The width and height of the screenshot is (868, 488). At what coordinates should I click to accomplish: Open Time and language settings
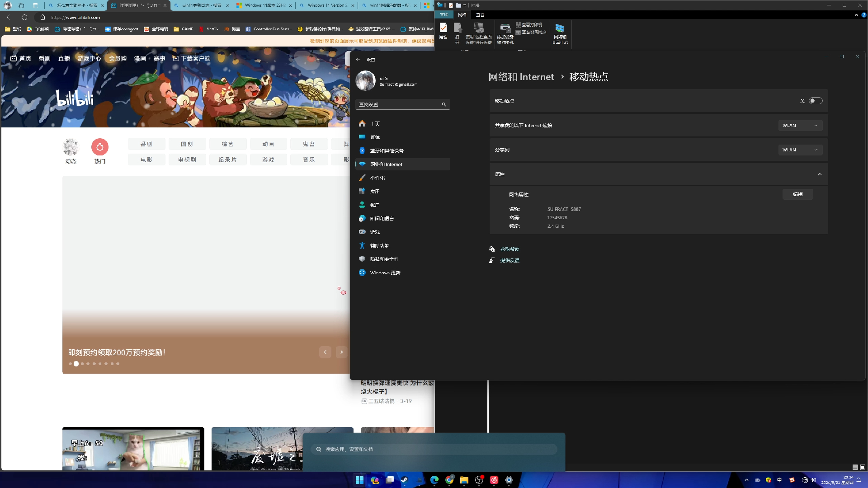pos(402,218)
